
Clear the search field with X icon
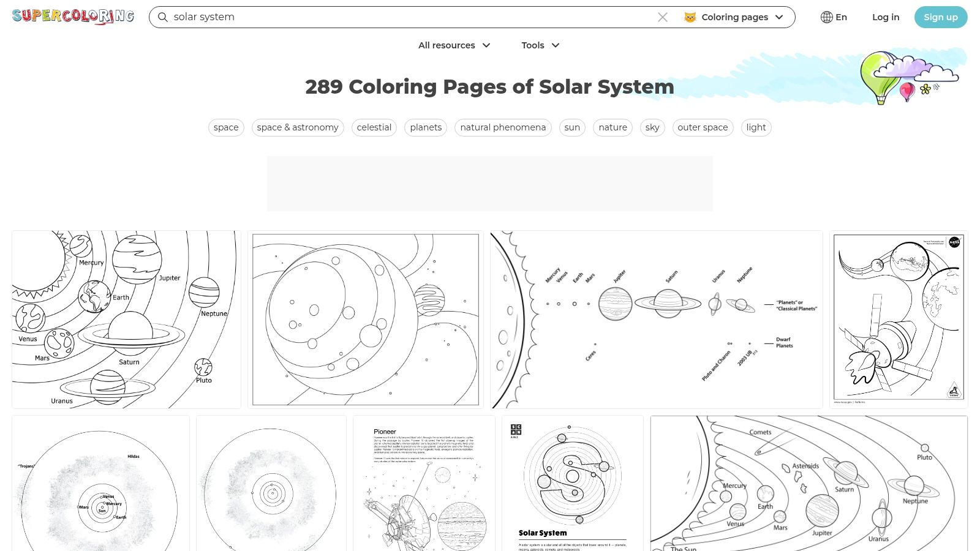coord(663,17)
